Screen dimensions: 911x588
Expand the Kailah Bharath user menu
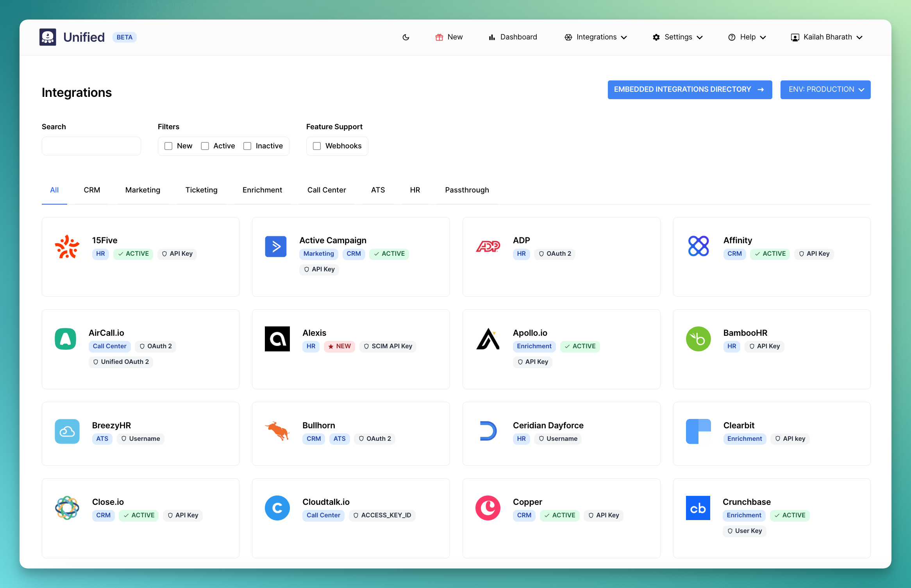tap(827, 37)
